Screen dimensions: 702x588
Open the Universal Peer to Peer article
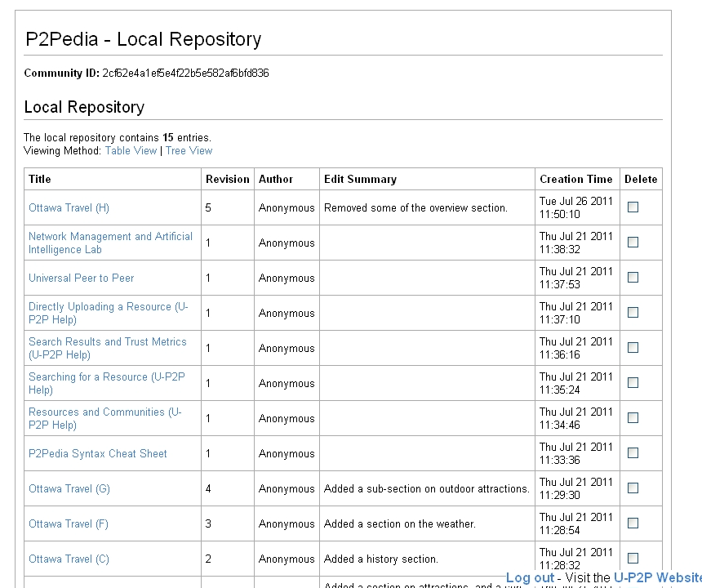point(81,278)
